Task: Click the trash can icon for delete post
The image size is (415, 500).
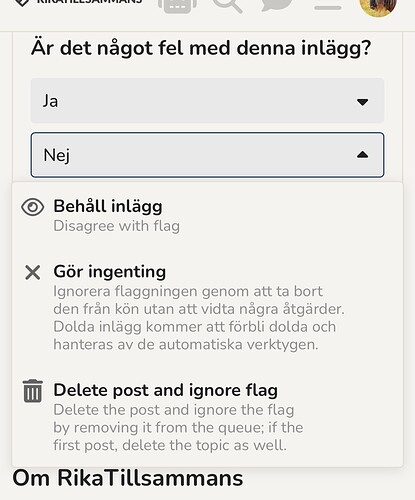Action: coord(33,391)
